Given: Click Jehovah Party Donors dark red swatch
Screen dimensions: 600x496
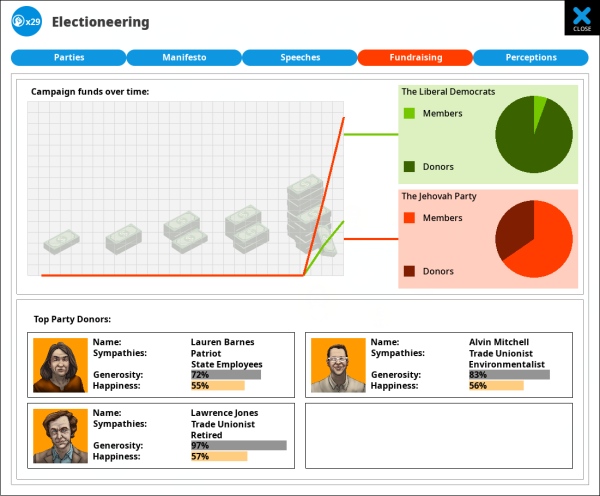Looking at the screenshot, I should (x=409, y=271).
